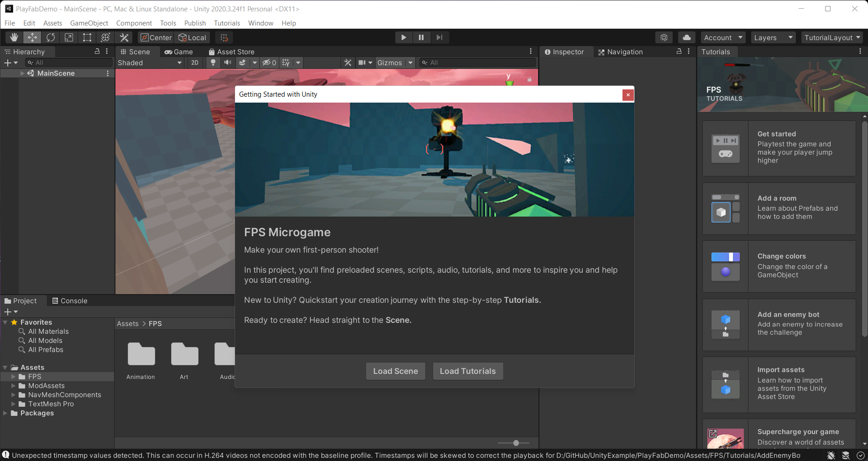The image size is (868, 461).
Task: Close Getting Started with Unity dialog
Action: (628, 94)
